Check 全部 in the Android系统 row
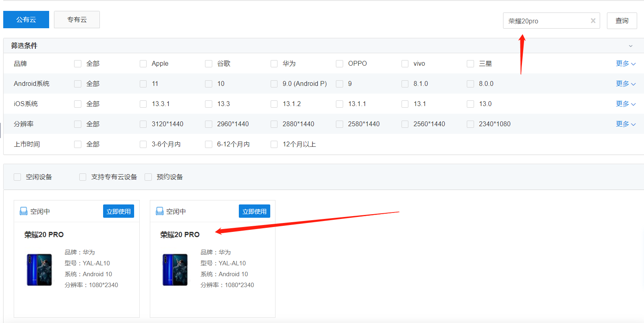 (78, 84)
